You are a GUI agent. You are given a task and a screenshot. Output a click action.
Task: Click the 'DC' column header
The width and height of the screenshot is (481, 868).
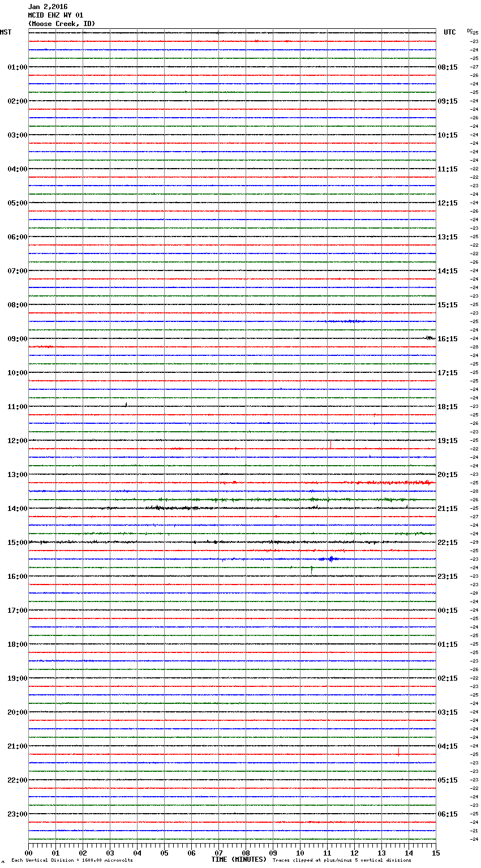(469, 31)
